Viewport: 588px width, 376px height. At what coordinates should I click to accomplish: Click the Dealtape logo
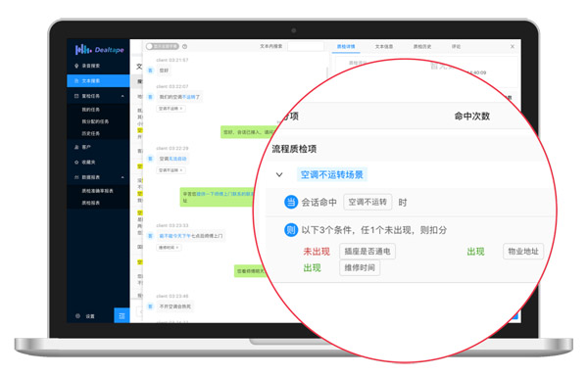click(99, 49)
